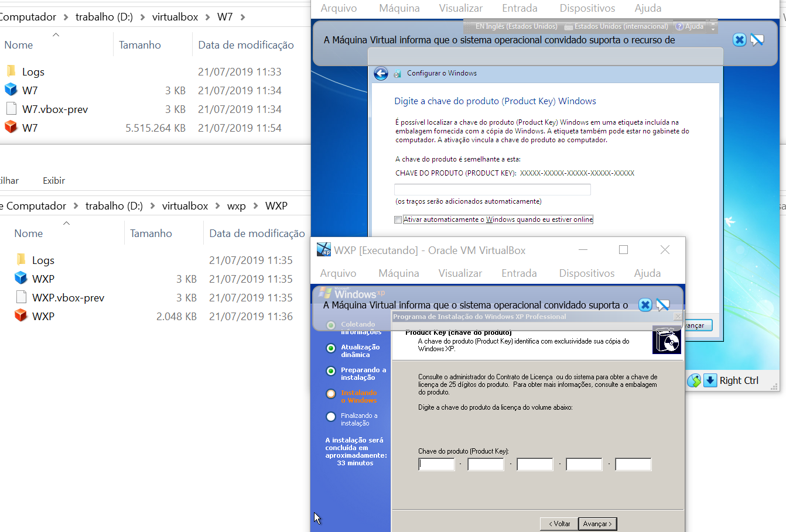Select the Logs folder icon in WXP folder
Viewport: 786px width, 532px height.
coord(21,260)
